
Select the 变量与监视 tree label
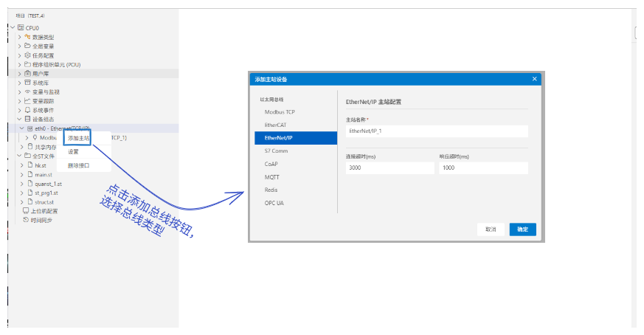click(x=46, y=92)
